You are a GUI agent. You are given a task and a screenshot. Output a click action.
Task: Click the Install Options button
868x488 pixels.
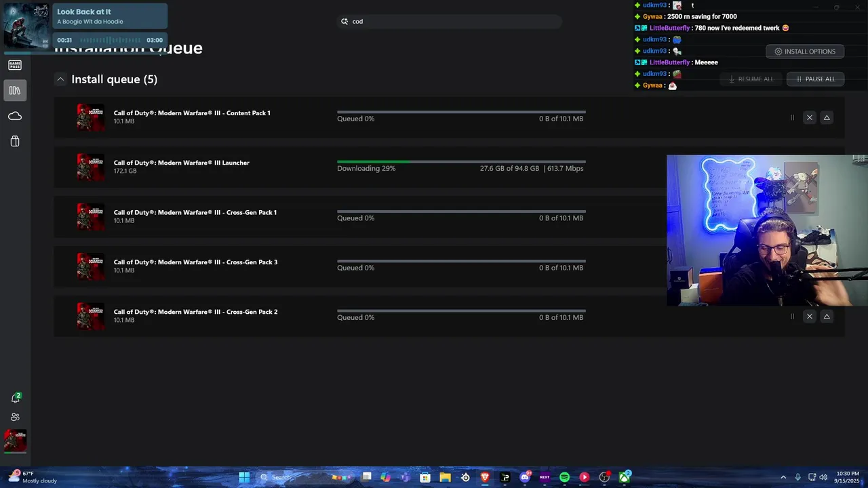tap(804, 52)
